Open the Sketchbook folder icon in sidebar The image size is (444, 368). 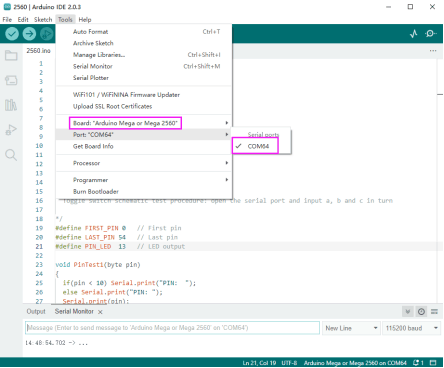click(11, 55)
